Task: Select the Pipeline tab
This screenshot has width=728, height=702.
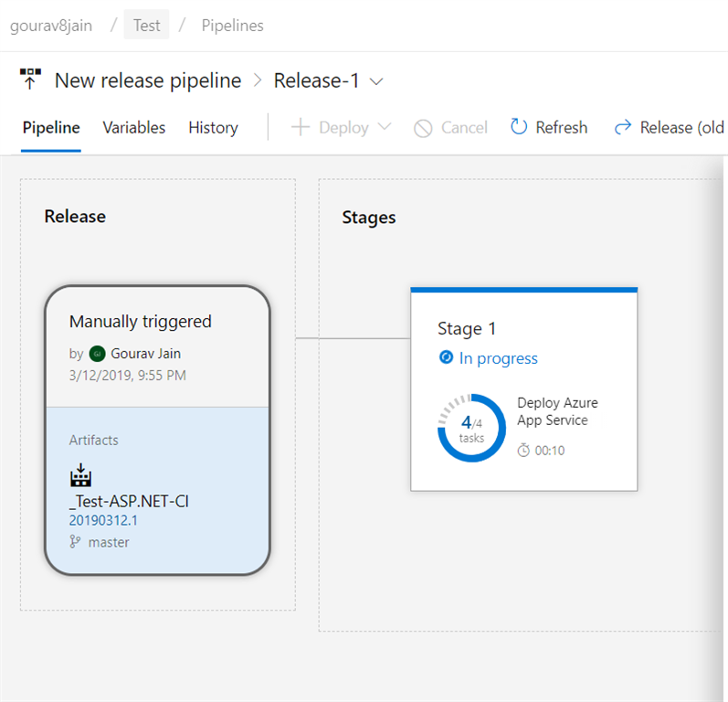Action: point(51,128)
